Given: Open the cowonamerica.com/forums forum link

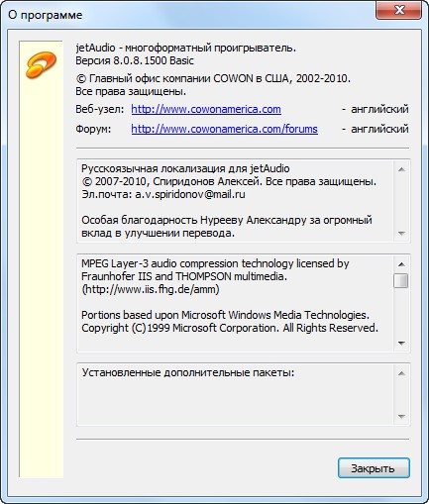Looking at the screenshot, I should 225,129.
